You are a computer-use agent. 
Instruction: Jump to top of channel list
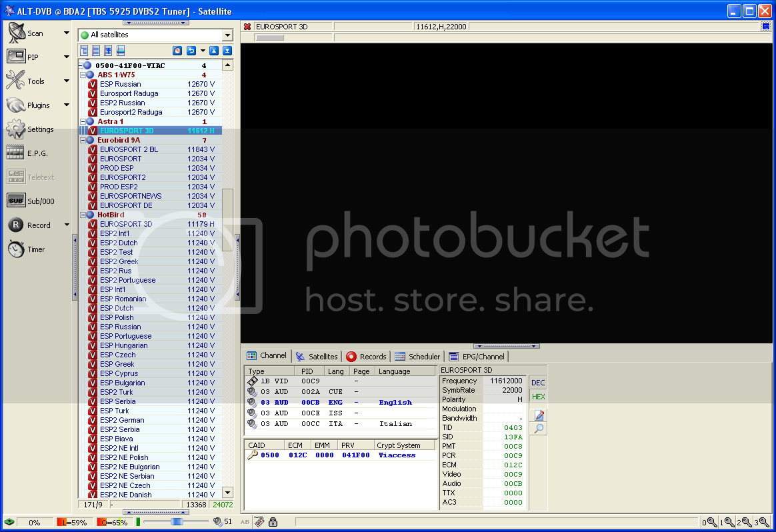pyautogui.click(x=214, y=51)
